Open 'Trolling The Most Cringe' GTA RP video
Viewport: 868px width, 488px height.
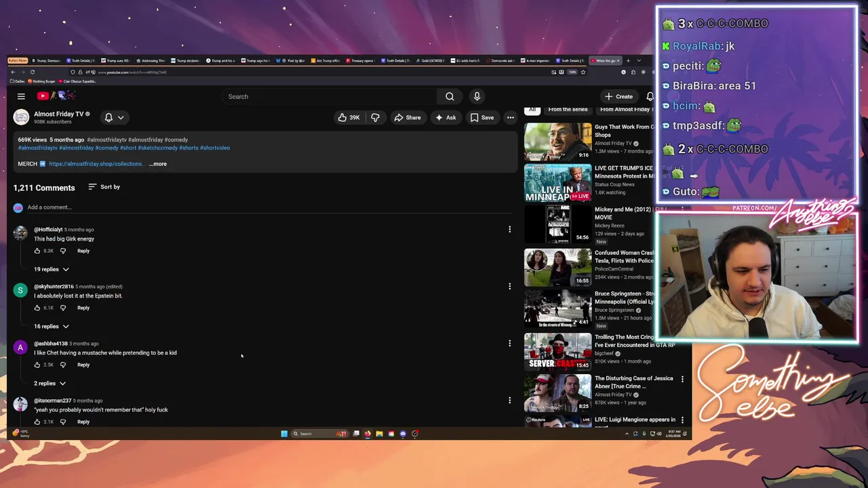coord(557,350)
